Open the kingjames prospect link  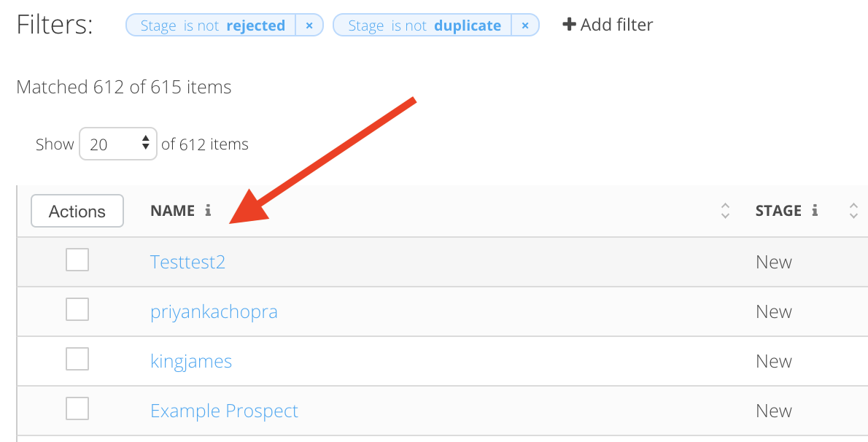(191, 361)
